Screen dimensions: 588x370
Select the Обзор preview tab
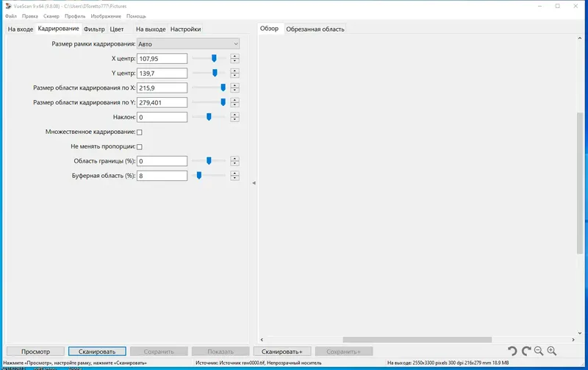269,29
